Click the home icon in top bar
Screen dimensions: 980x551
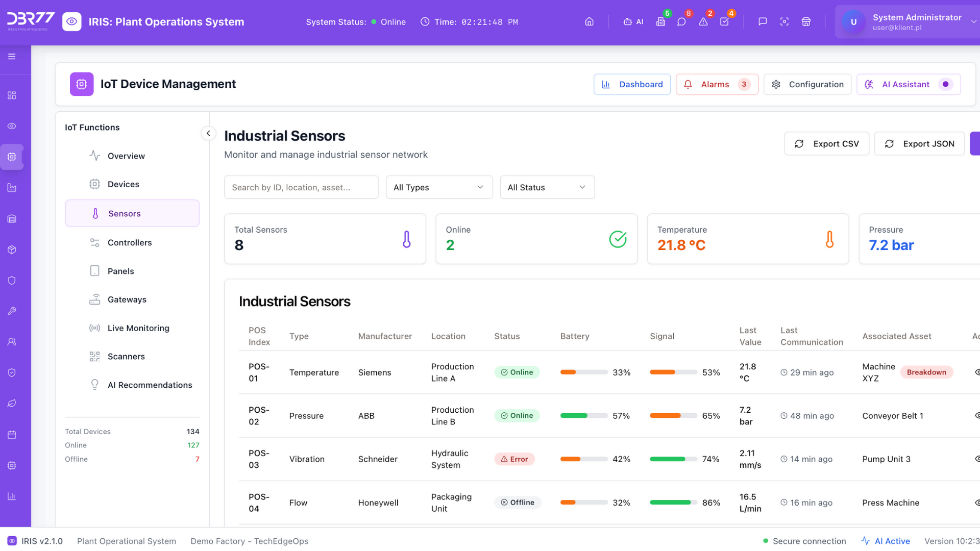(x=589, y=21)
